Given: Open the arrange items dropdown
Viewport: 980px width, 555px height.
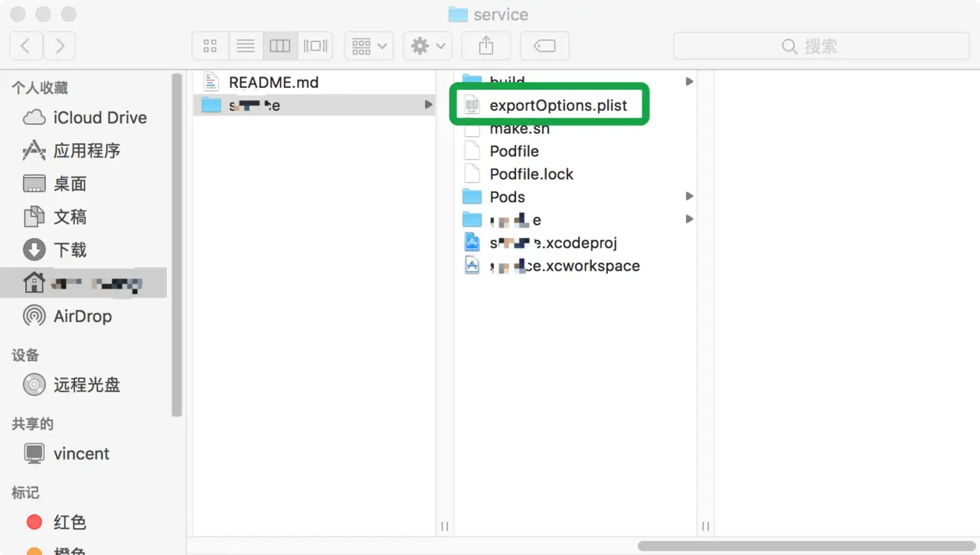Looking at the screenshot, I should click(369, 46).
